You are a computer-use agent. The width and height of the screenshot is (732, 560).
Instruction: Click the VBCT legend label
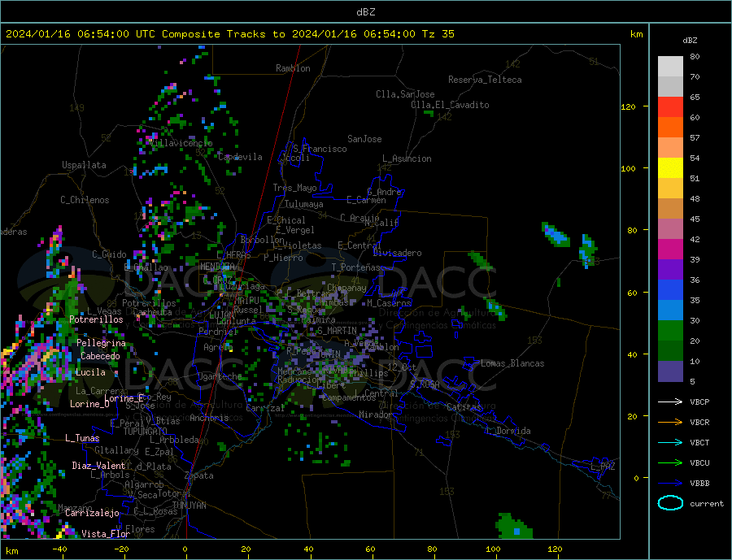click(x=699, y=442)
